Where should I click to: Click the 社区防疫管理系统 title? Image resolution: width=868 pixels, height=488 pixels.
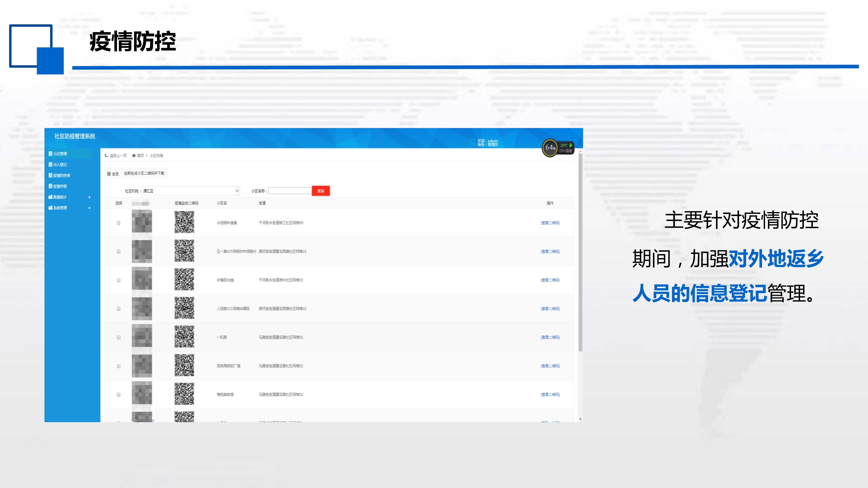75,136
